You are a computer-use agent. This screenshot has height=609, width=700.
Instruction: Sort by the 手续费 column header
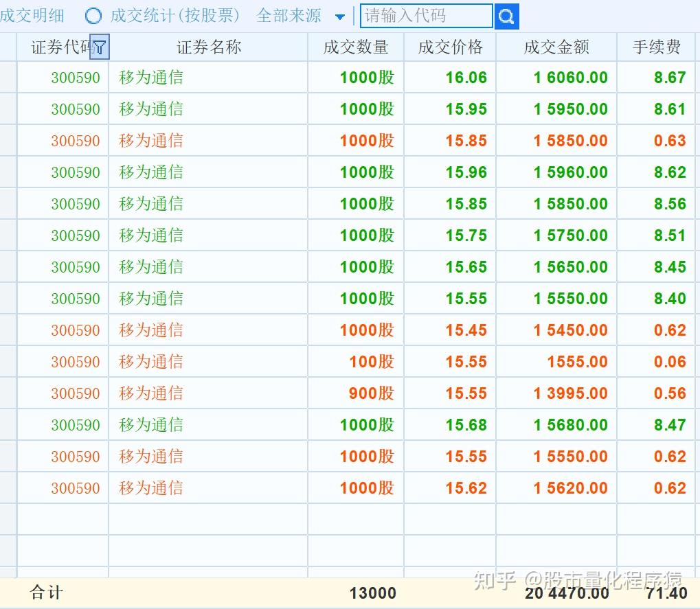pyautogui.click(x=656, y=47)
